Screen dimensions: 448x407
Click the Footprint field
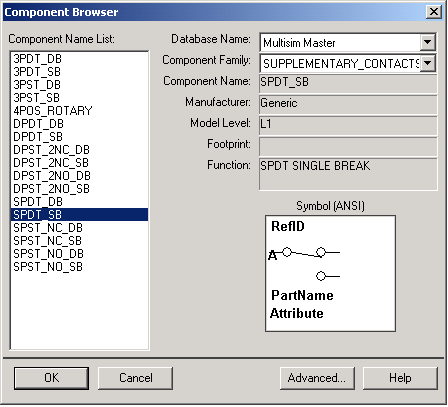[x=348, y=146]
